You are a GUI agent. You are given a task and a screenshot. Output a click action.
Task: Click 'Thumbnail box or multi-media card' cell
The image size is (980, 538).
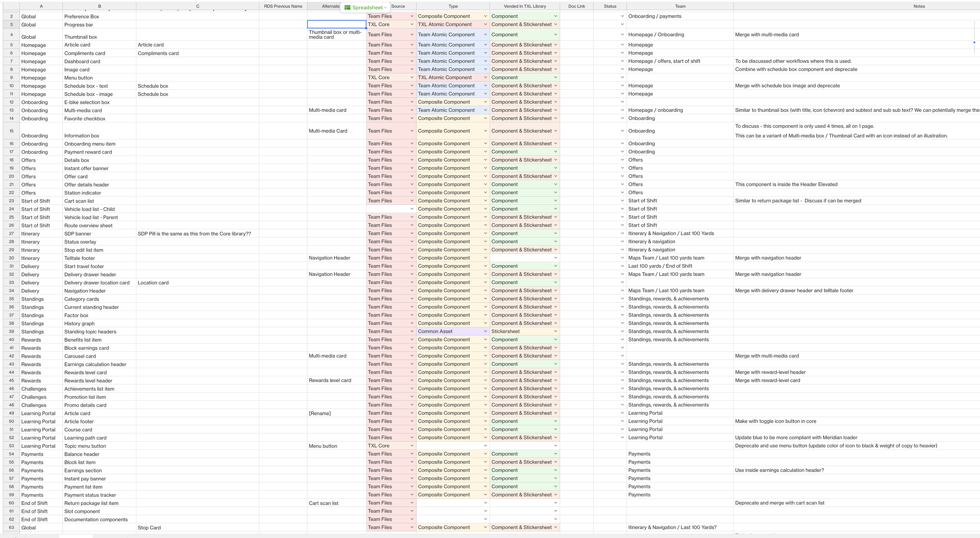[x=337, y=35]
